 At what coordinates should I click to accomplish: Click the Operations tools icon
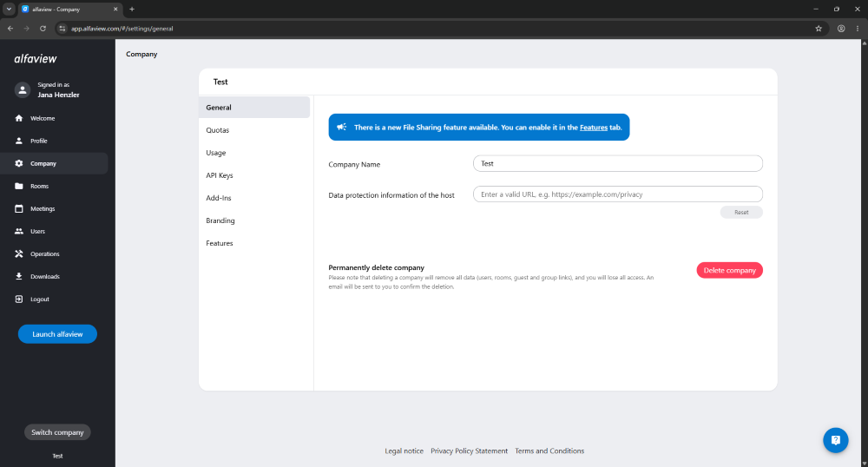click(19, 254)
